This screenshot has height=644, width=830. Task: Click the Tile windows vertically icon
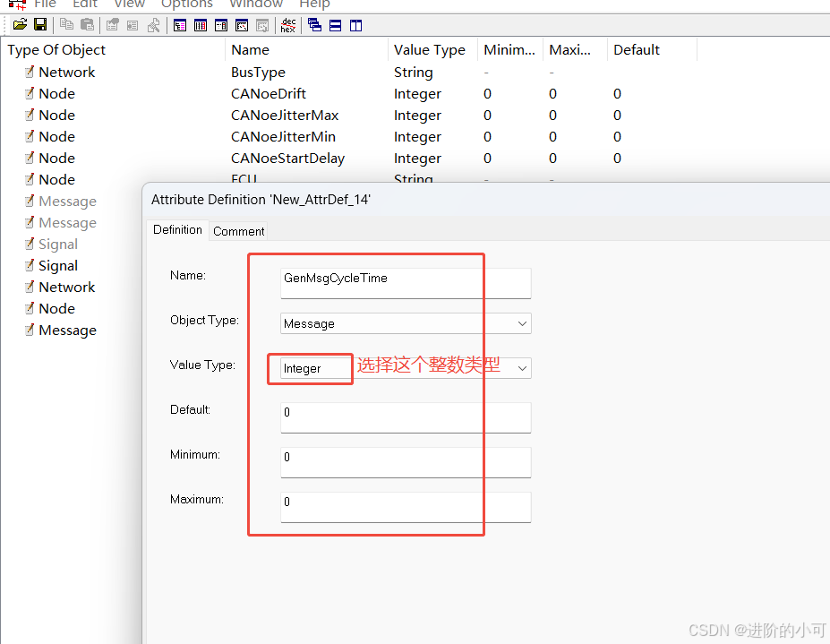[x=355, y=25]
